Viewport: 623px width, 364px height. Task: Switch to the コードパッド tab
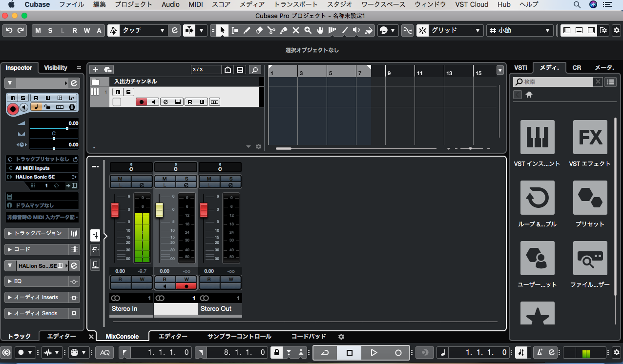point(309,337)
